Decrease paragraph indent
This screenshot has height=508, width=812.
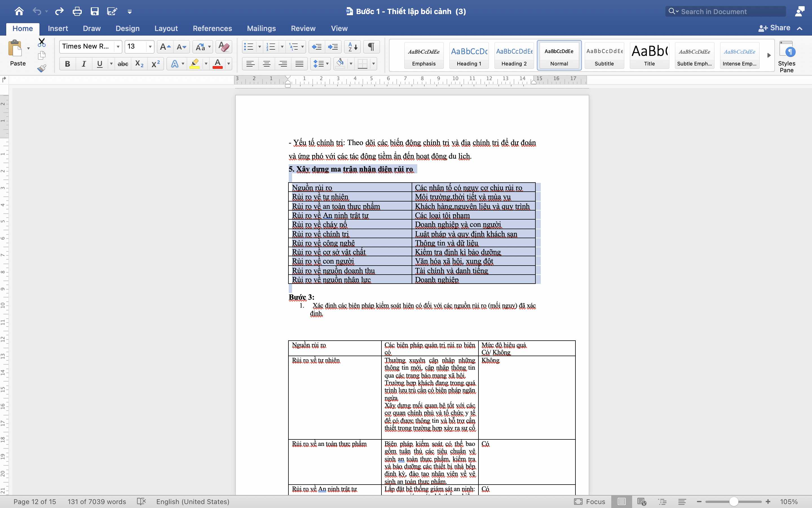(317, 47)
